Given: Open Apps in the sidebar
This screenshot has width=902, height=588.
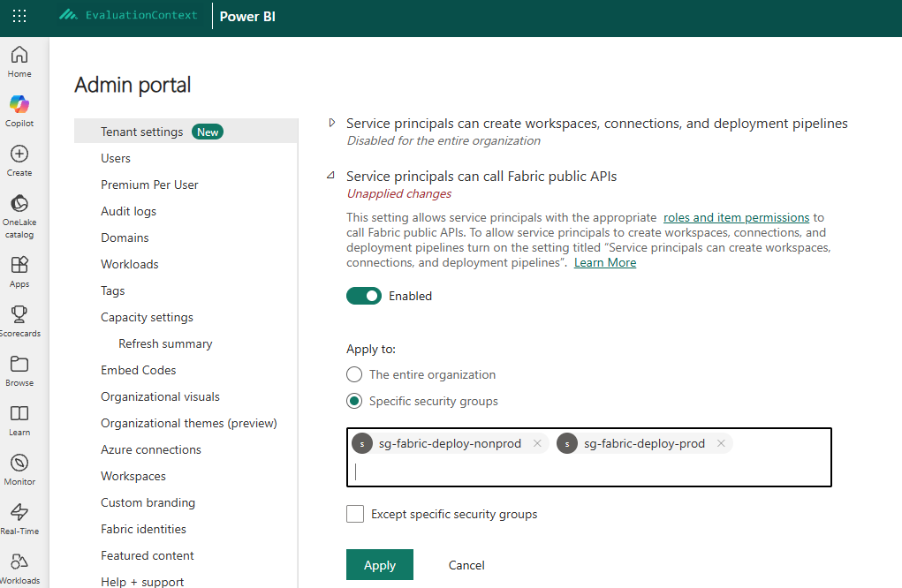Looking at the screenshot, I should point(19,273).
